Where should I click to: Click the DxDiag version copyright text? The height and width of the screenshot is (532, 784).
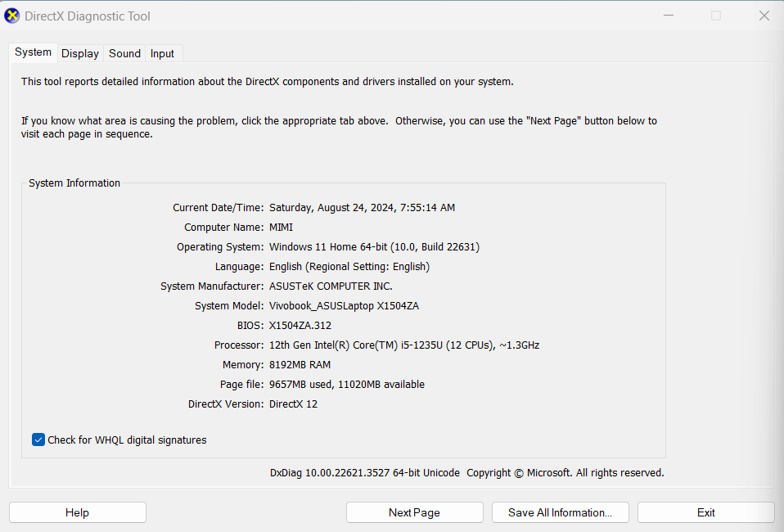coord(467,472)
